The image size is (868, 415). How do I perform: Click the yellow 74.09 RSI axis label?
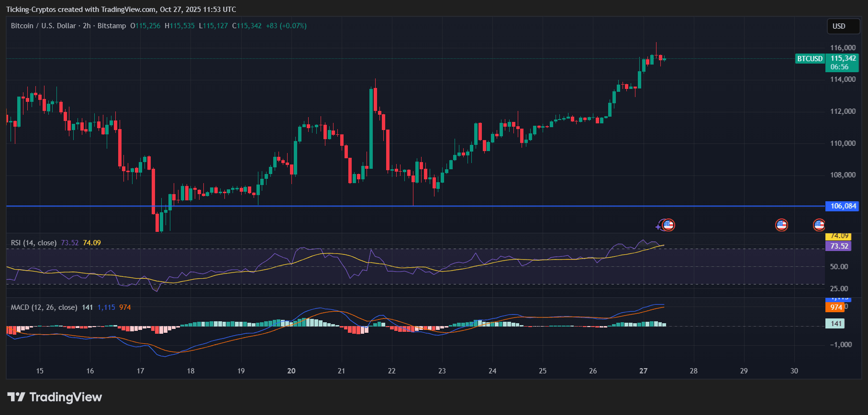click(x=839, y=236)
